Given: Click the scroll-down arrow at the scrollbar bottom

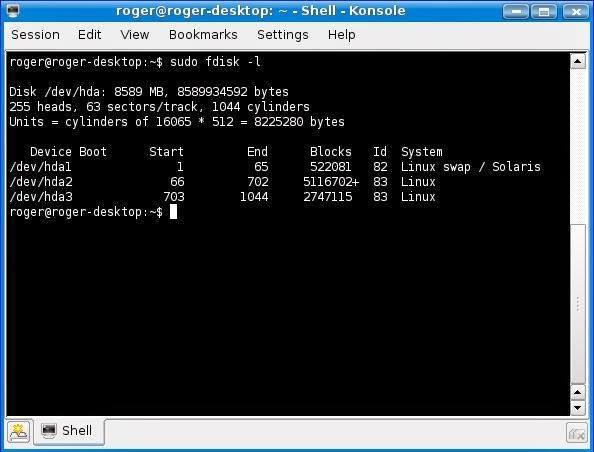Looking at the screenshot, I should click(x=578, y=408).
